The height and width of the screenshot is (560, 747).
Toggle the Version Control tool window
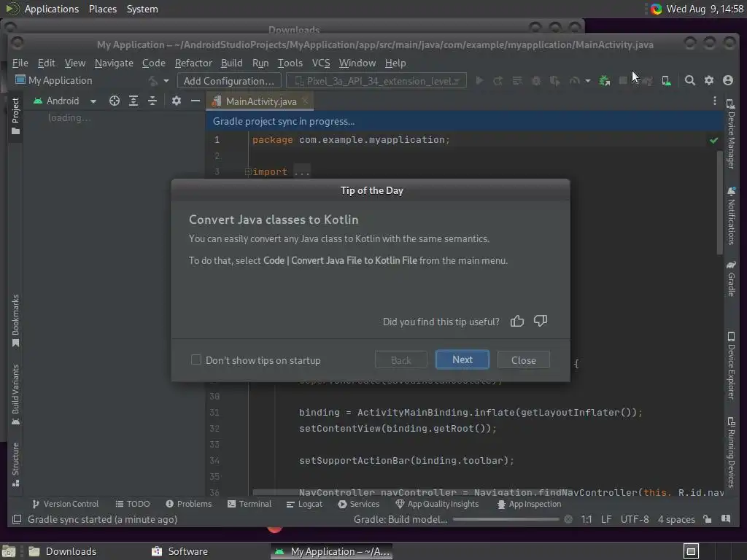coord(65,504)
